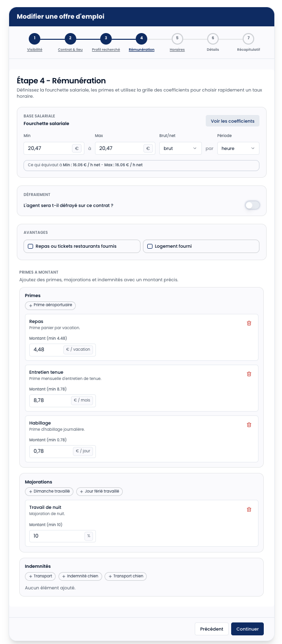Toggle the défraiement switch
The image size is (282, 644).
tap(252, 206)
